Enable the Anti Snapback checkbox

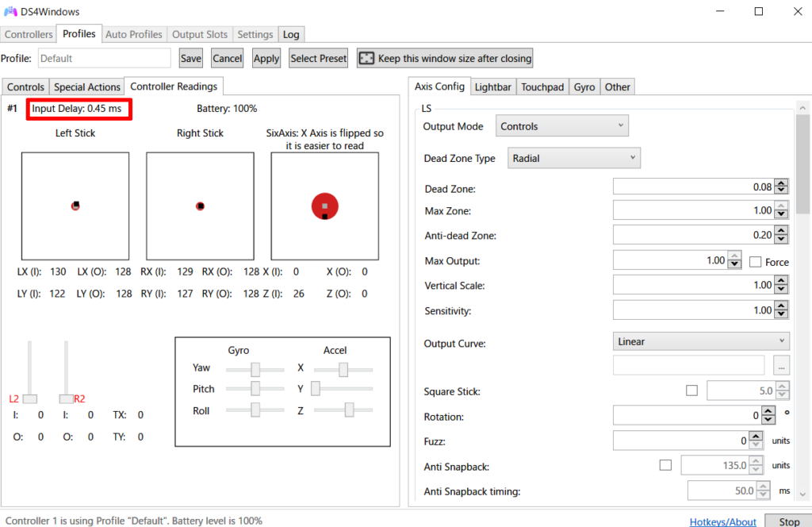click(x=665, y=465)
